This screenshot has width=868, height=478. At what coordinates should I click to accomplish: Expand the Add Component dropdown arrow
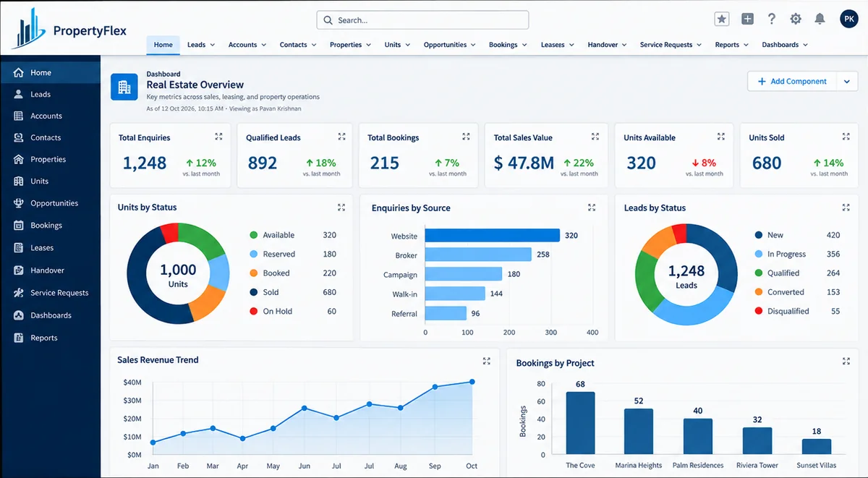847,82
